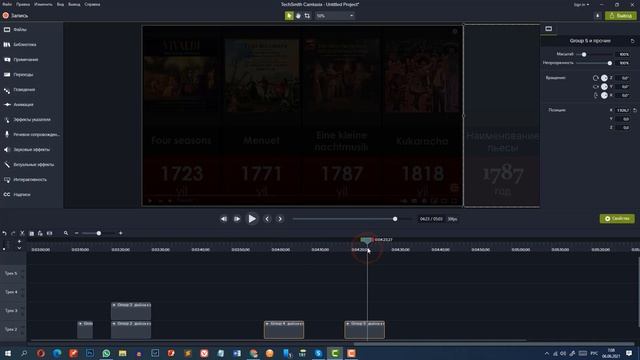Open the Изменить menu

[x=43, y=4]
